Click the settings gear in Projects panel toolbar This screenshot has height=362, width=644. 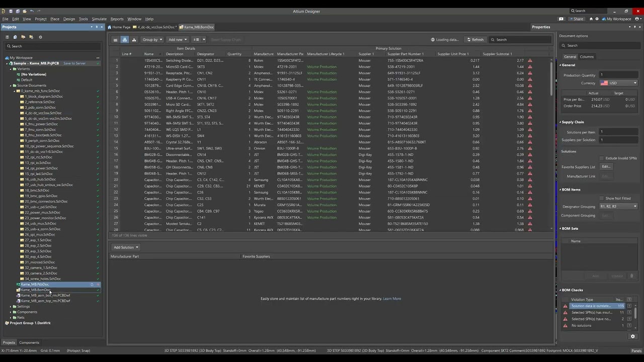pos(40,37)
